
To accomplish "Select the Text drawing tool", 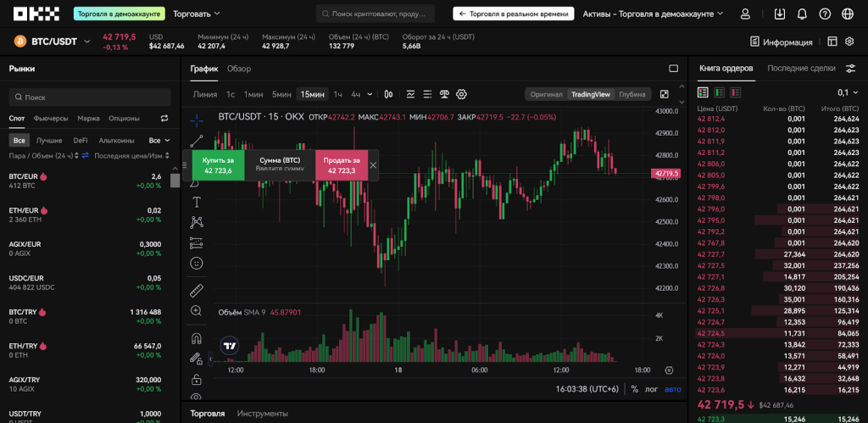I will tap(197, 202).
